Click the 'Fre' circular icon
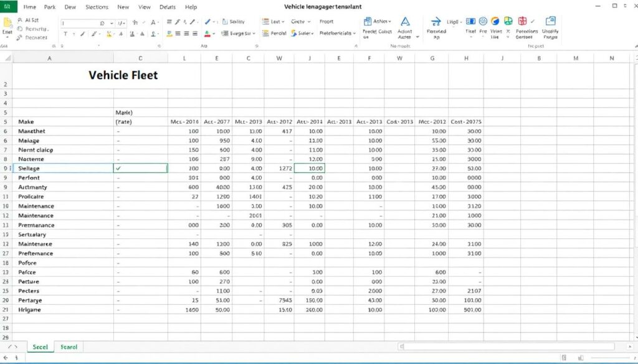The height and width of the screenshot is (364, 638). (483, 22)
